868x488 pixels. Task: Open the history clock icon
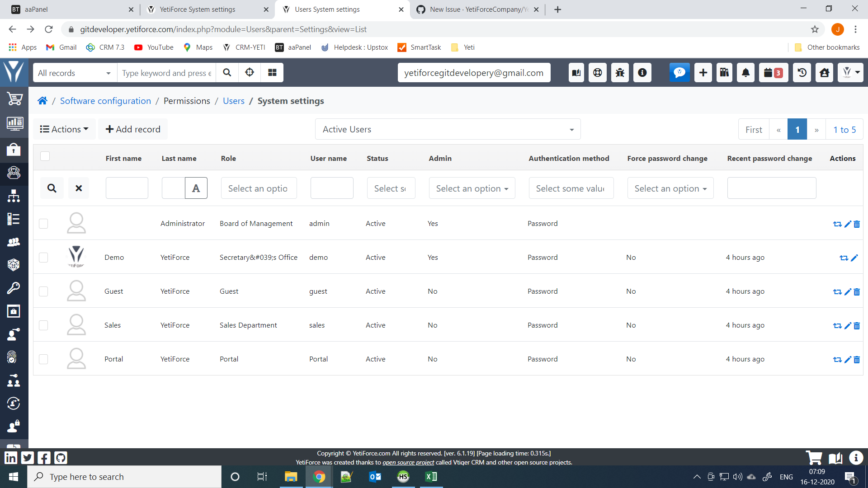(x=802, y=73)
